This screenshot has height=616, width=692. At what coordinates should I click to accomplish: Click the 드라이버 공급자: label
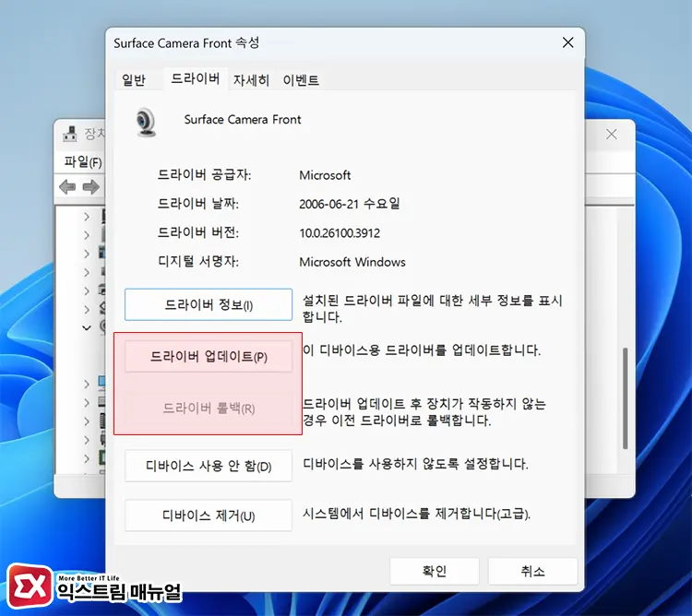click(x=204, y=175)
